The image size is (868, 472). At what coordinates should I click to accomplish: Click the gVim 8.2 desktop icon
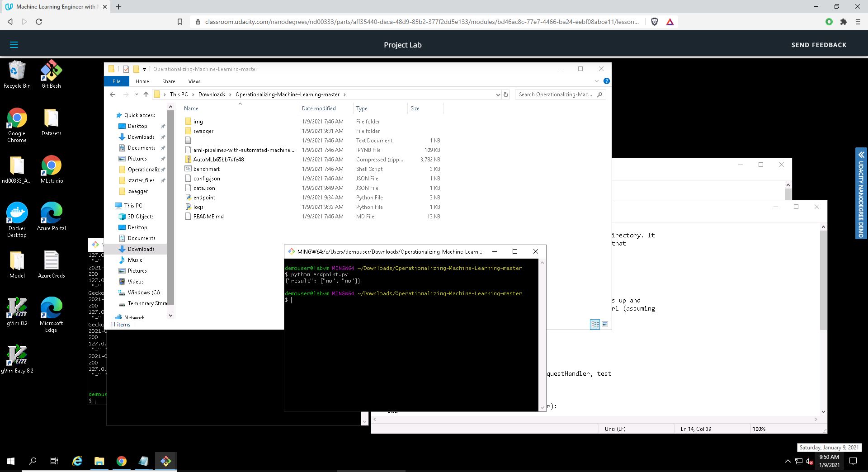coord(17,311)
